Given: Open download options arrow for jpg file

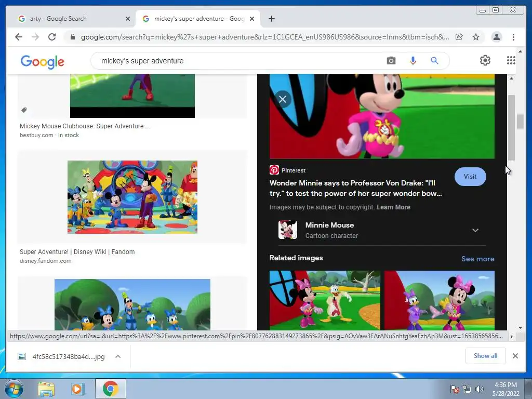Looking at the screenshot, I should (118, 356).
